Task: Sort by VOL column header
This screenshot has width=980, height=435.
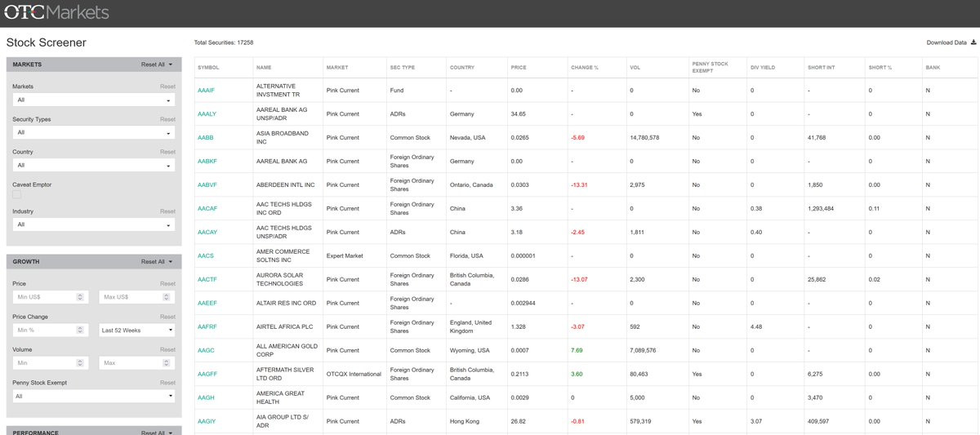Action: [x=635, y=68]
